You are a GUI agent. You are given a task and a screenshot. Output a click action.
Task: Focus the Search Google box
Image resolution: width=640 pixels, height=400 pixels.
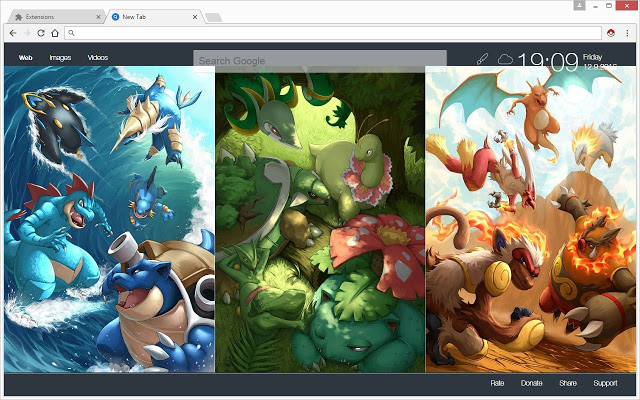(x=320, y=61)
